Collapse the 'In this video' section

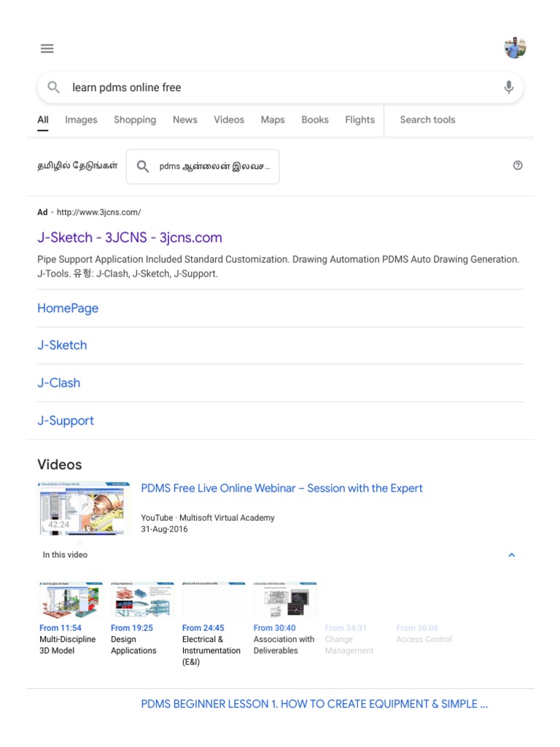(x=511, y=555)
